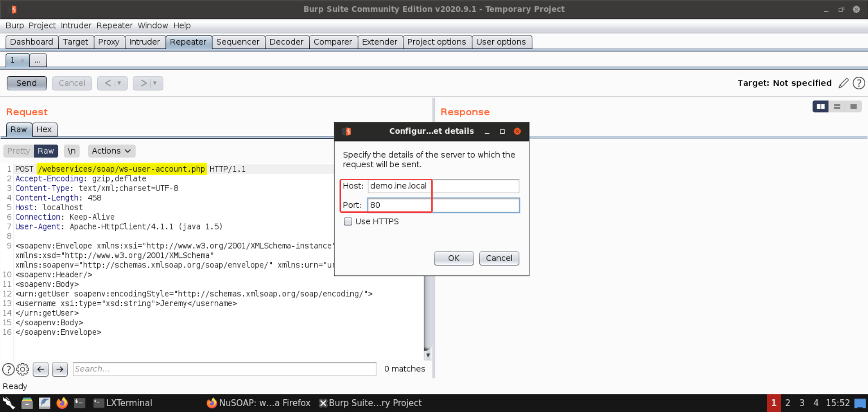This screenshot has height=412, width=868.
Task: Enable the Use HTTPS checkbox
Action: [348, 221]
